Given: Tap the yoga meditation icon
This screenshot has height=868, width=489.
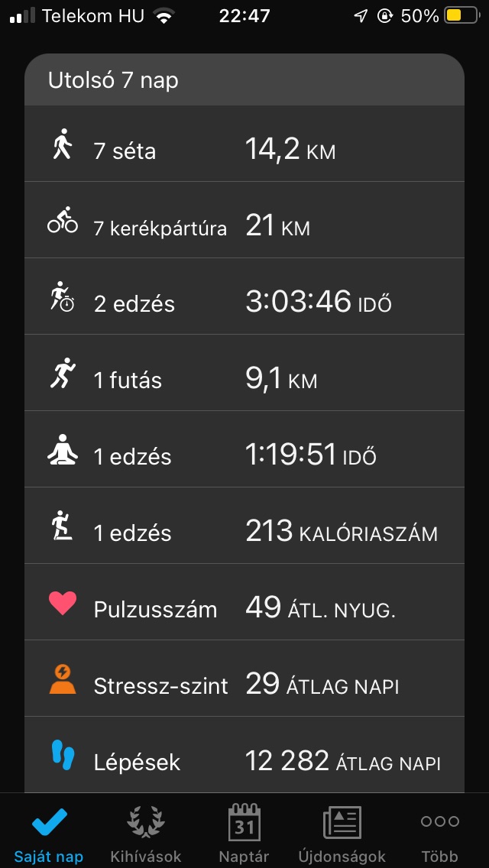Looking at the screenshot, I should pyautogui.click(x=63, y=449).
